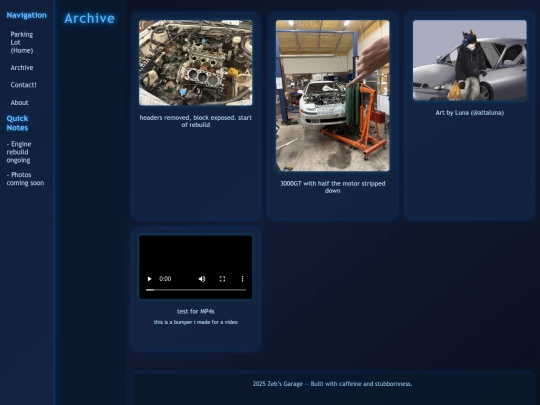This screenshot has width=540, height=405.
Task: Open the engine block exposed photo
Action: [x=196, y=63]
